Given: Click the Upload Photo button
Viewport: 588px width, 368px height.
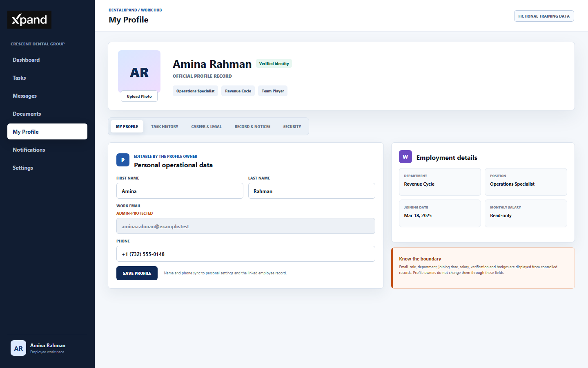Looking at the screenshot, I should point(139,96).
